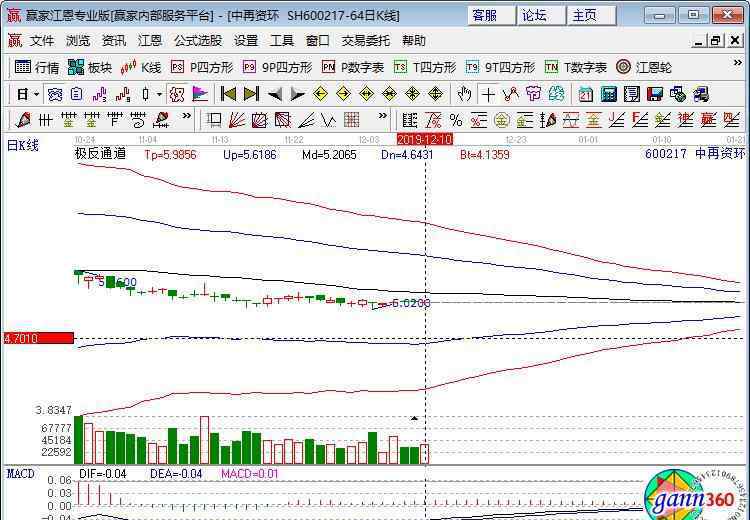
Task: Open the 江恩轮 Gann wheel
Action: click(x=644, y=67)
